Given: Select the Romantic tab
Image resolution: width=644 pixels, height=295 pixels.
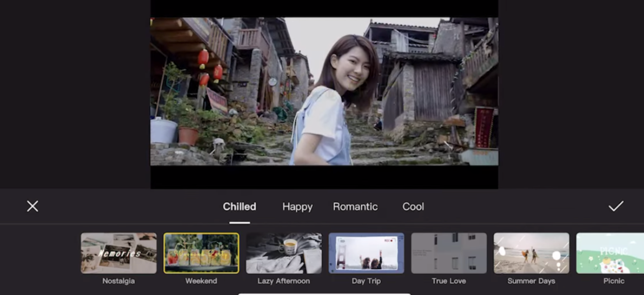Looking at the screenshot, I should (355, 207).
